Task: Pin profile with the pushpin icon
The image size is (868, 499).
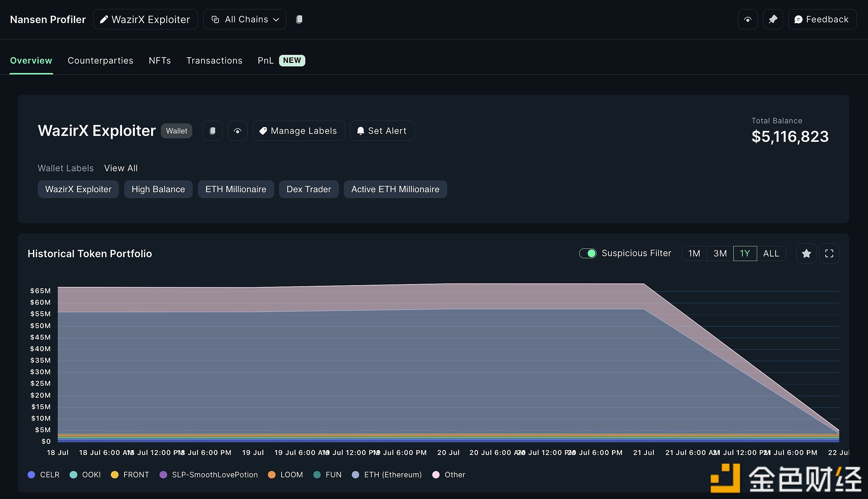Action: coord(773,20)
